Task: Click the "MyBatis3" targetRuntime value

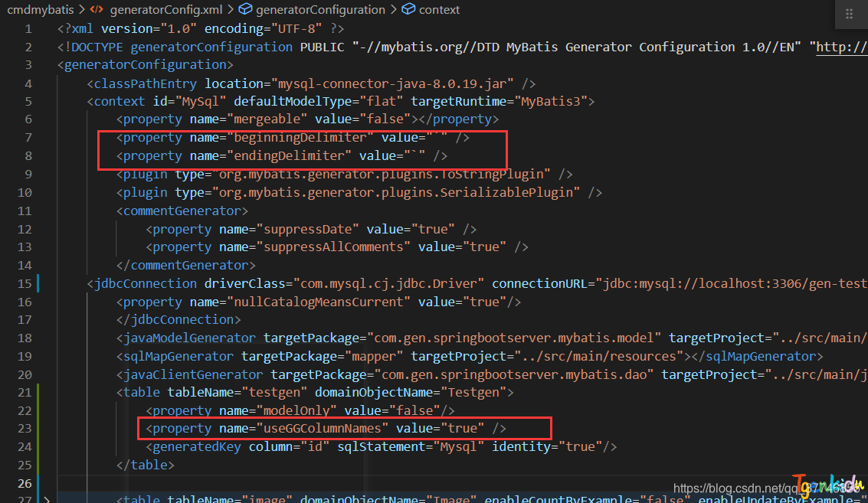Action: click(550, 101)
